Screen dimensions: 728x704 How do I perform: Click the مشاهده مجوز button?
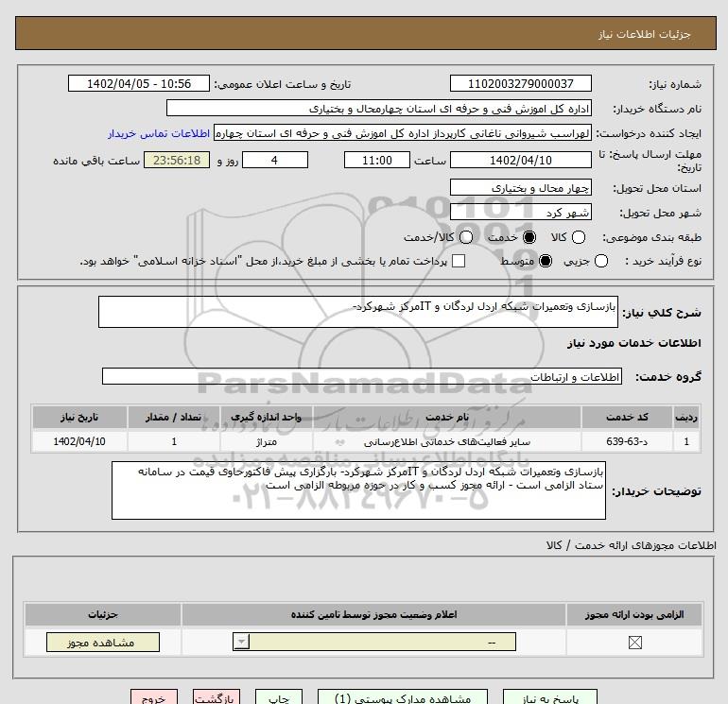pyautogui.click(x=103, y=643)
